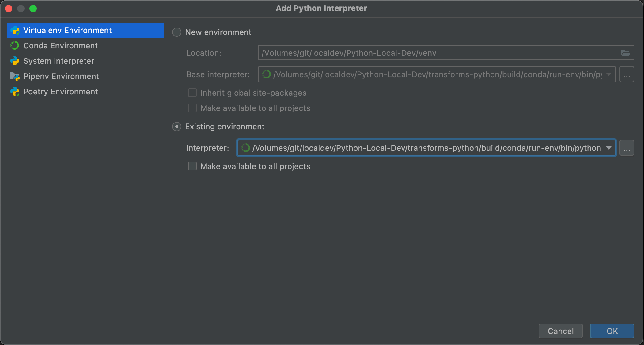This screenshot has height=345, width=644.
Task: Click the green conda icon beside Conda Environment
Action: click(x=14, y=45)
